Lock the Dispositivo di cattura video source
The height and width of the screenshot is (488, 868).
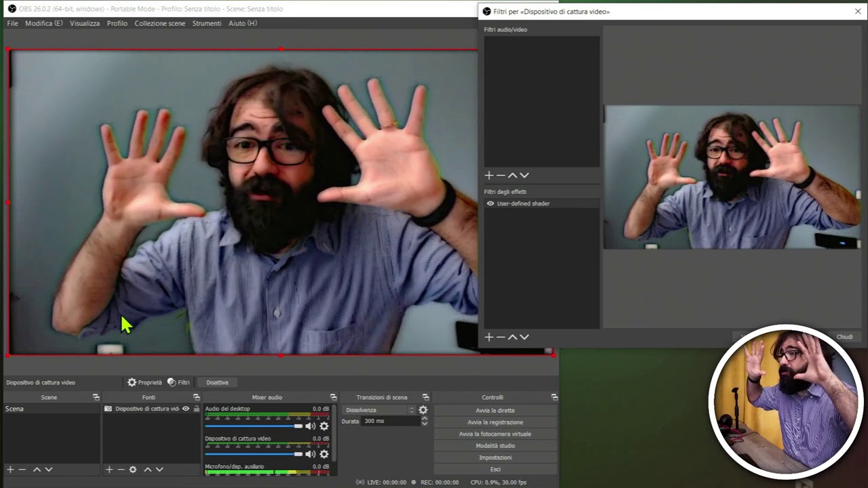coord(197,409)
